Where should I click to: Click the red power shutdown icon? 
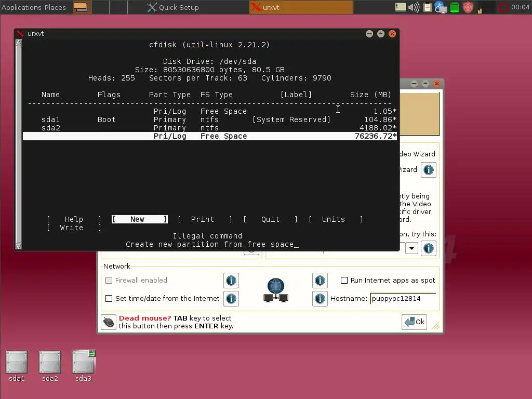tap(503, 7)
